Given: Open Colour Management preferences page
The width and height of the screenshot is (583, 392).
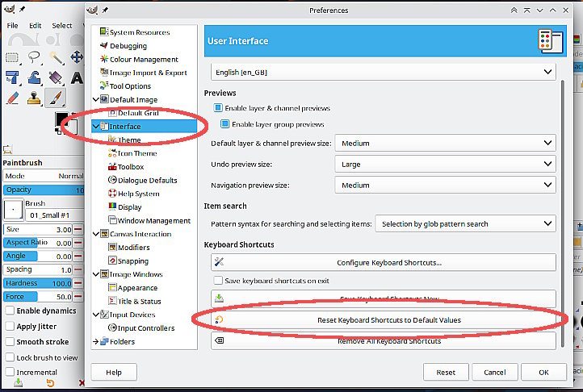Looking at the screenshot, I should (144, 60).
